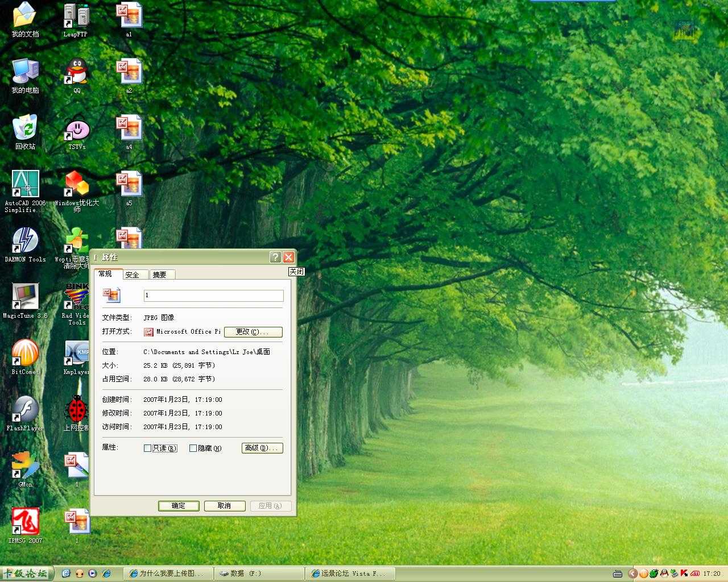Close the 属性 properties dialog
Viewport: 728px width, 582px height.
point(289,257)
